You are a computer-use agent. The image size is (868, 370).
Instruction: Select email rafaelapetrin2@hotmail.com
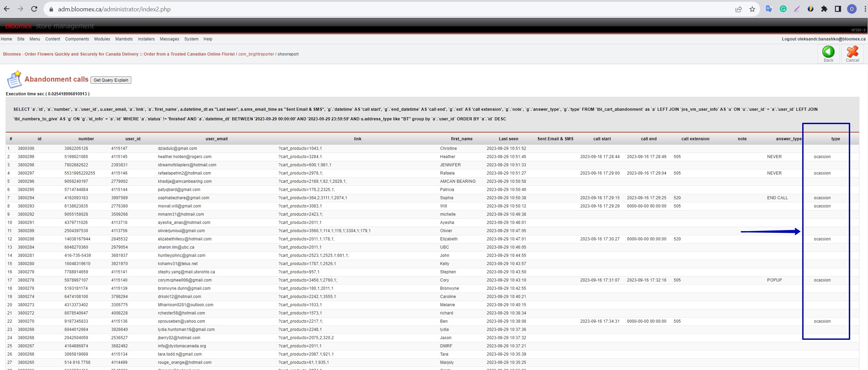tap(184, 173)
